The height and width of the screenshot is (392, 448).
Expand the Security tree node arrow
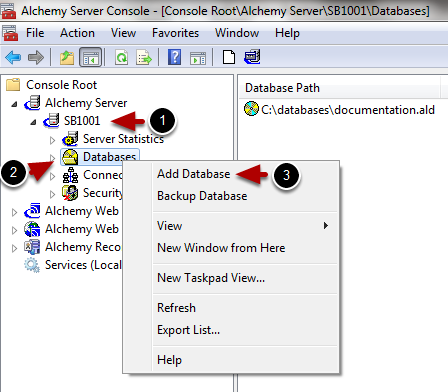(52, 194)
